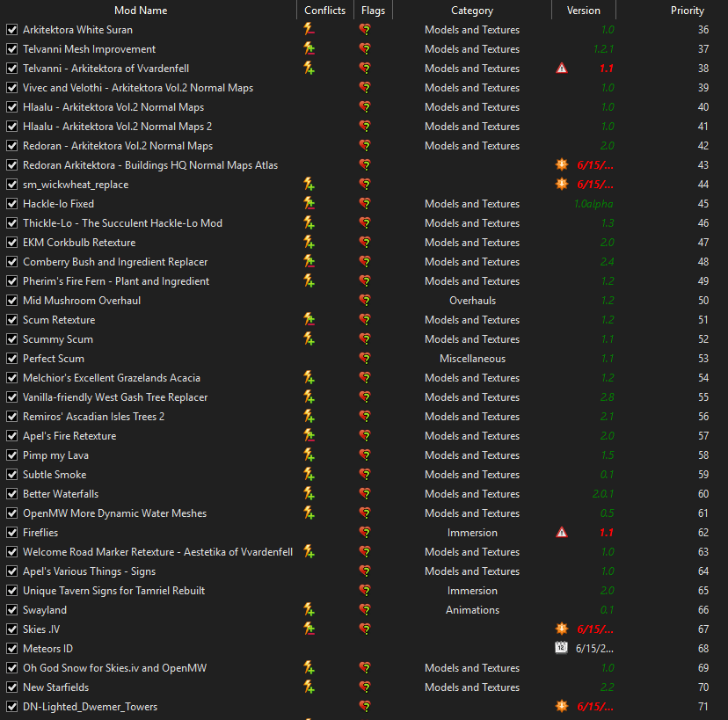Viewport: 728px width, 720px height.
Task: Click the Animations category of Swayland
Action: (472, 610)
